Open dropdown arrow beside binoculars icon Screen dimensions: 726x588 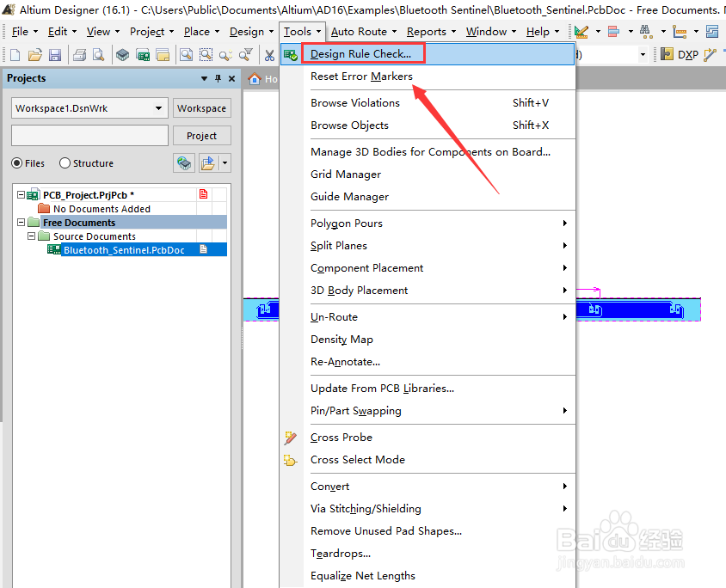(663, 32)
